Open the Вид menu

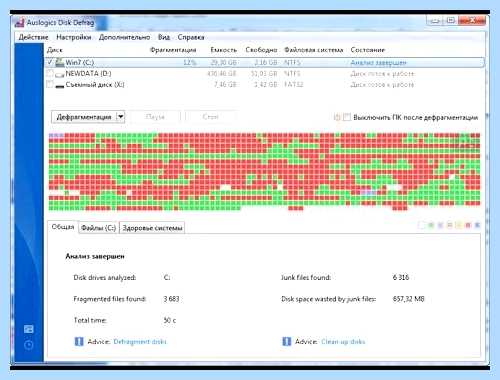coord(164,37)
